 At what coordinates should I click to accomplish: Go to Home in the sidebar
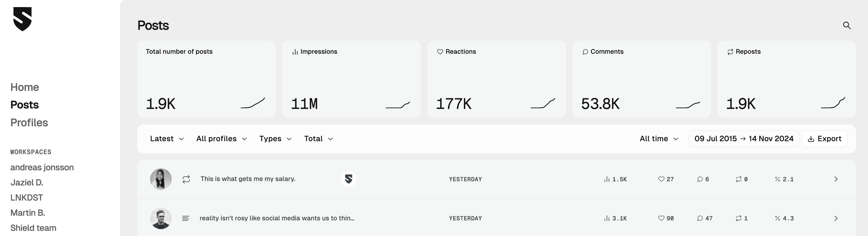tap(25, 87)
